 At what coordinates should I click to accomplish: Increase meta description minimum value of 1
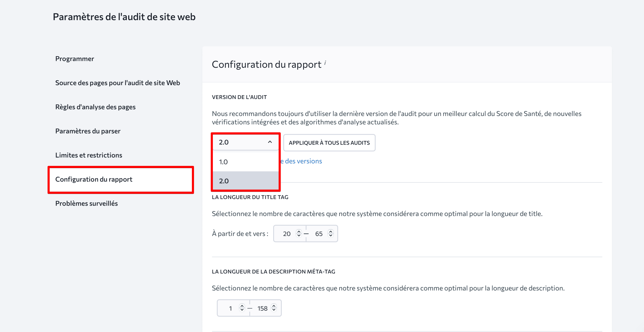pos(242,306)
